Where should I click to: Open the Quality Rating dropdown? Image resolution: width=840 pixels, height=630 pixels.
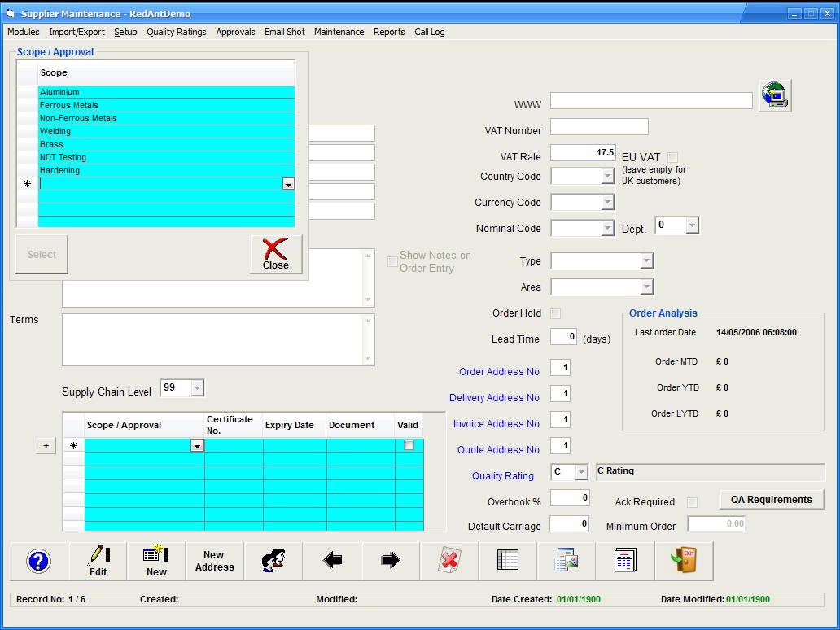coord(581,473)
